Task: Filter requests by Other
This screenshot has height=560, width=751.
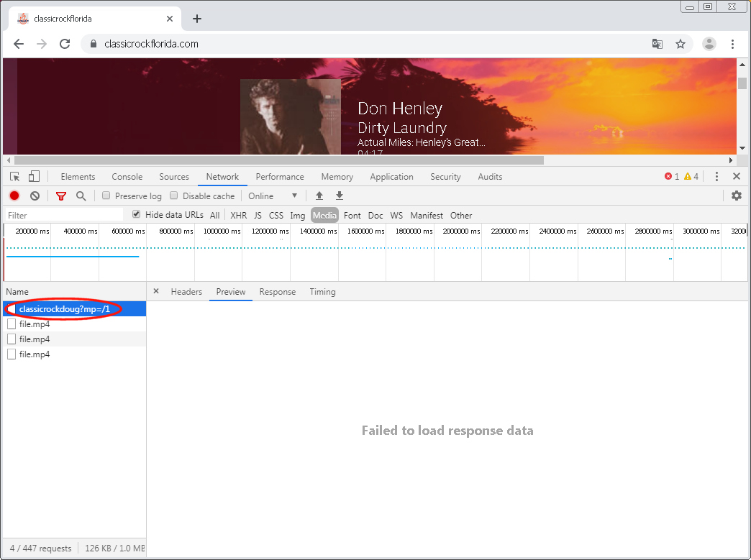Action: click(461, 216)
